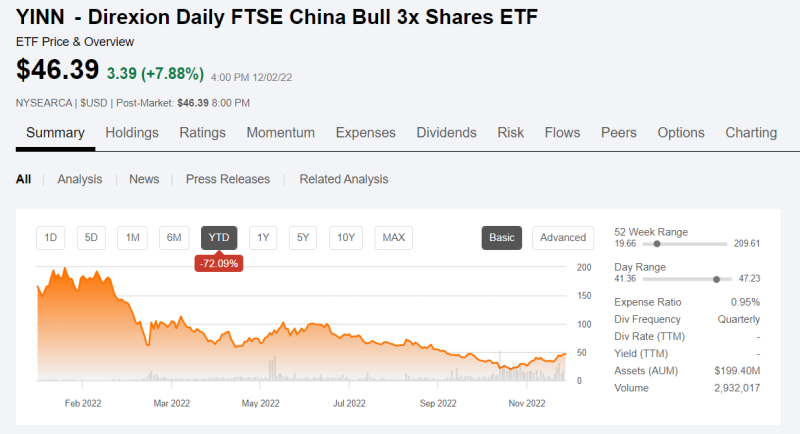Show the 1Y chart range
The width and height of the screenshot is (800, 434).
pyautogui.click(x=263, y=237)
